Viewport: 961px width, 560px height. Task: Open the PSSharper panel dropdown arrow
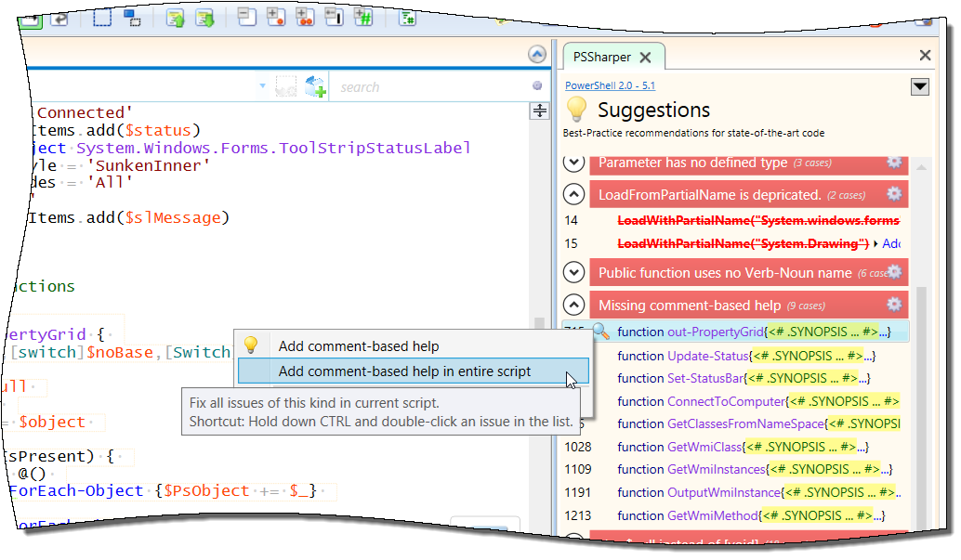(919, 87)
